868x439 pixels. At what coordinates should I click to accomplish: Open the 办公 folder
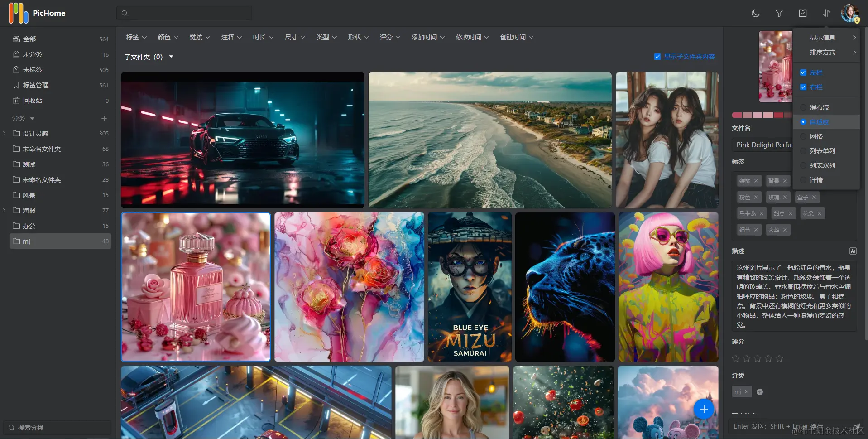point(60,226)
